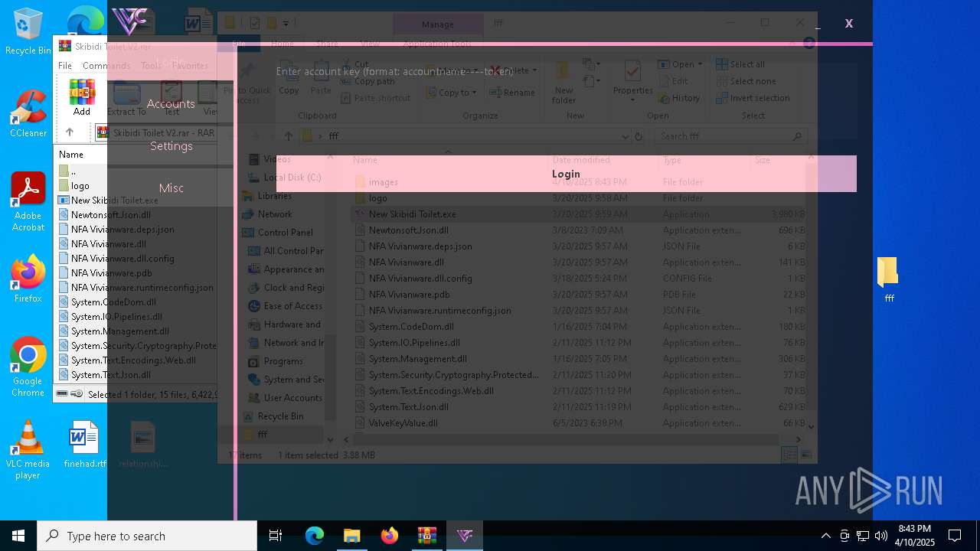Show hidden system tray icons
The height and width of the screenshot is (551, 980).
click(x=825, y=536)
